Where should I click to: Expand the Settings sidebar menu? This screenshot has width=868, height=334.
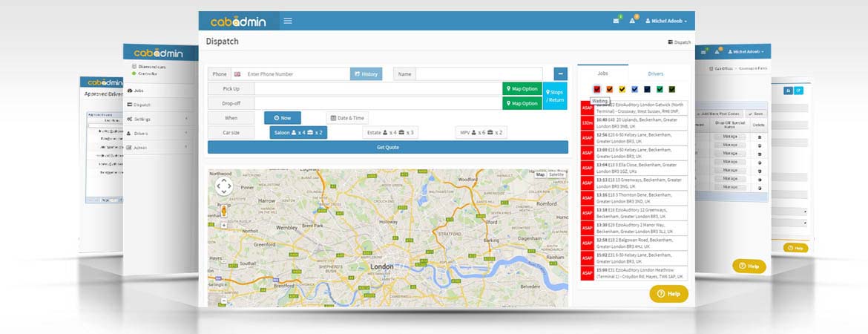click(x=156, y=119)
